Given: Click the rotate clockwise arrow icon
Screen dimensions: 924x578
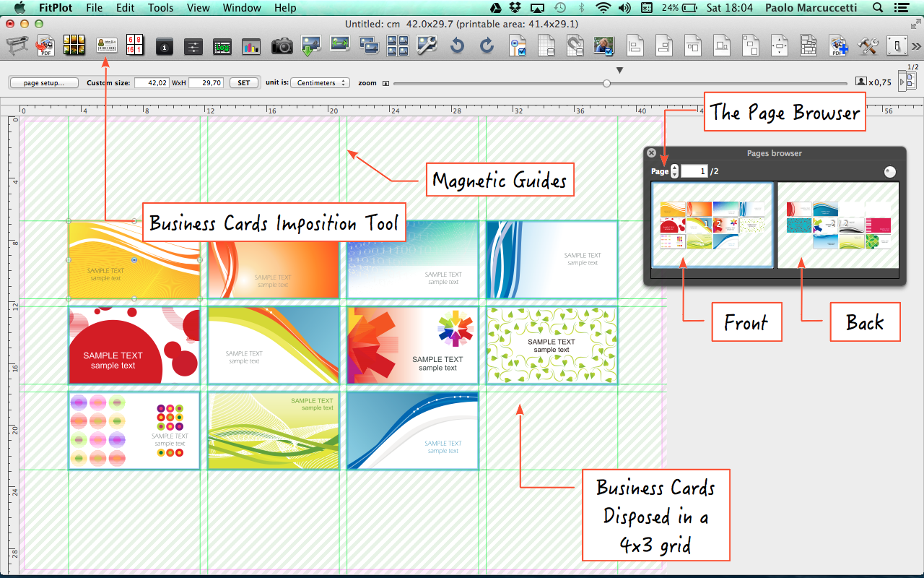Looking at the screenshot, I should (x=487, y=46).
